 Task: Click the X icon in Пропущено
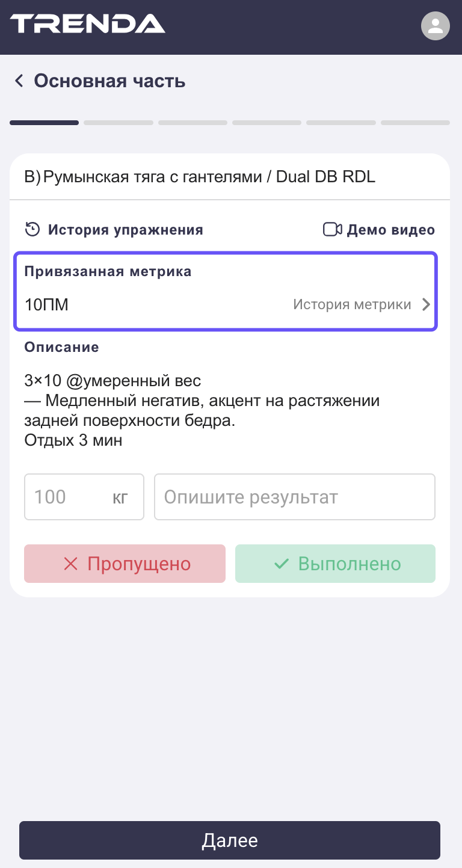71,564
